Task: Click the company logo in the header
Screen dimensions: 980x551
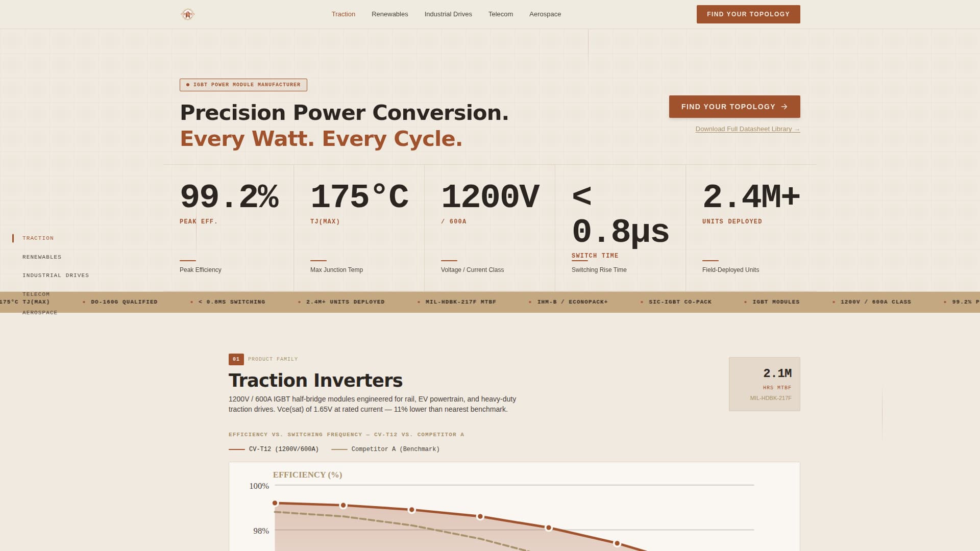Action: 188,14
